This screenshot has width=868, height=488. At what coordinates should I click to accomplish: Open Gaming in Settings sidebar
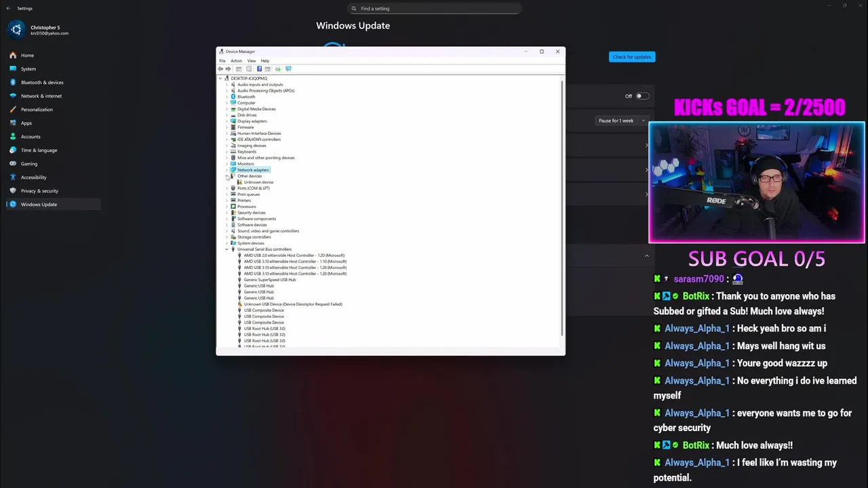click(x=54, y=164)
